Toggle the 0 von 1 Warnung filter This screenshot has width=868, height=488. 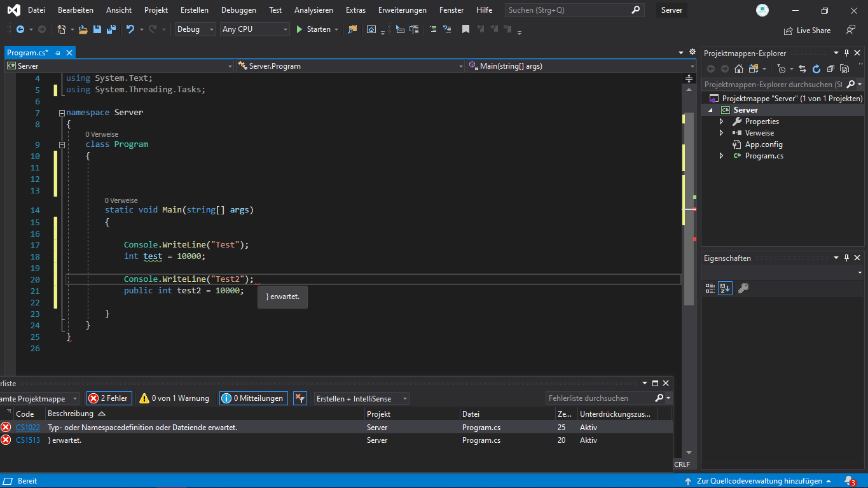174,398
